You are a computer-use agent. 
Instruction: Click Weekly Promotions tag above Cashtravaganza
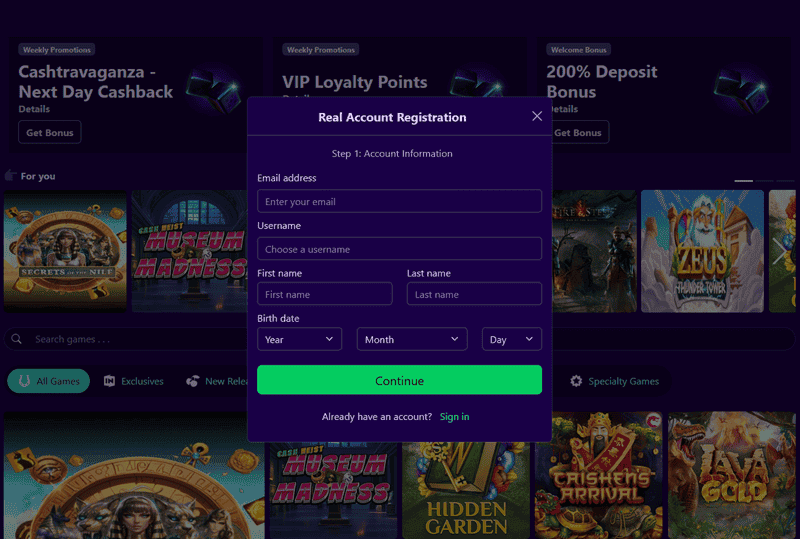pos(57,50)
